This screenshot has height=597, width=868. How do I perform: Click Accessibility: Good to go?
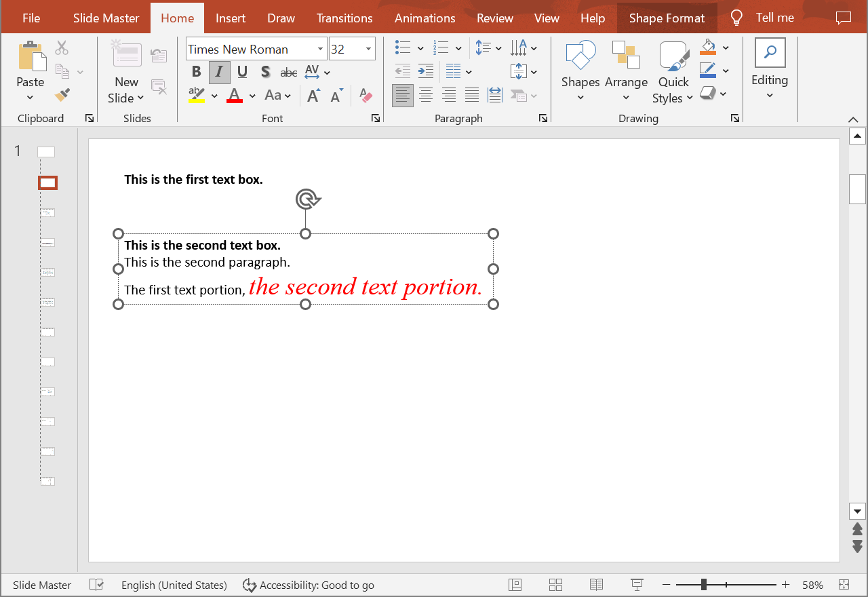click(x=309, y=585)
